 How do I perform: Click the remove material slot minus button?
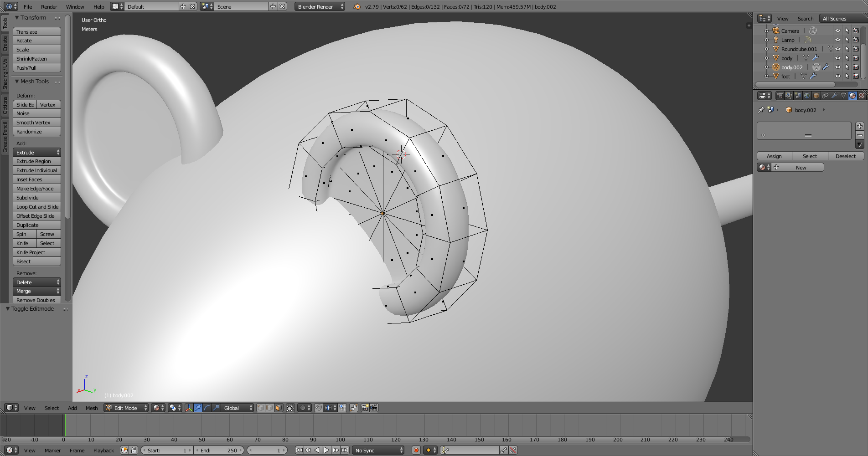860,135
